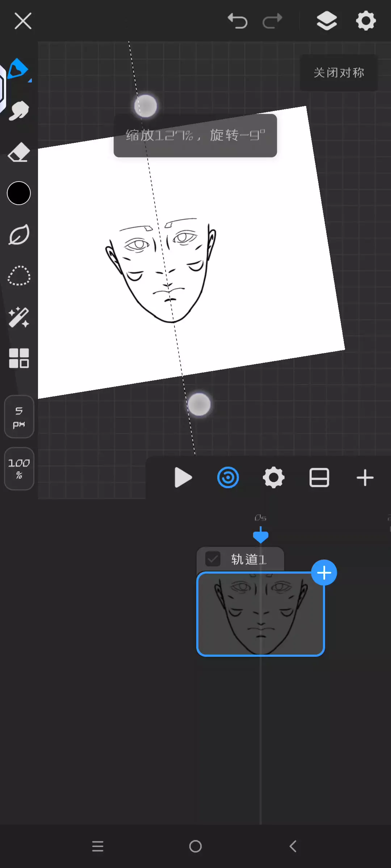
Task: Open the grid tools menu icon
Action: pos(19,358)
